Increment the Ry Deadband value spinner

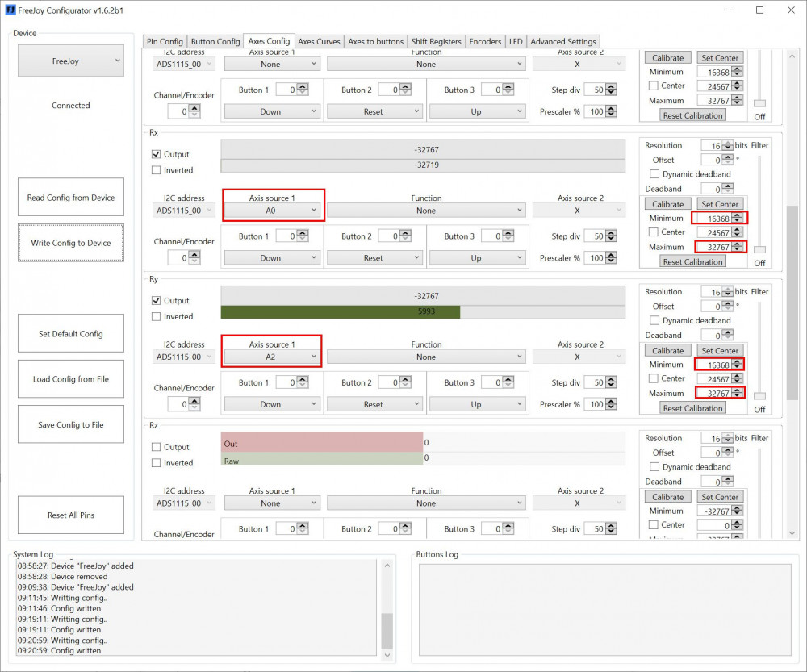(726, 332)
